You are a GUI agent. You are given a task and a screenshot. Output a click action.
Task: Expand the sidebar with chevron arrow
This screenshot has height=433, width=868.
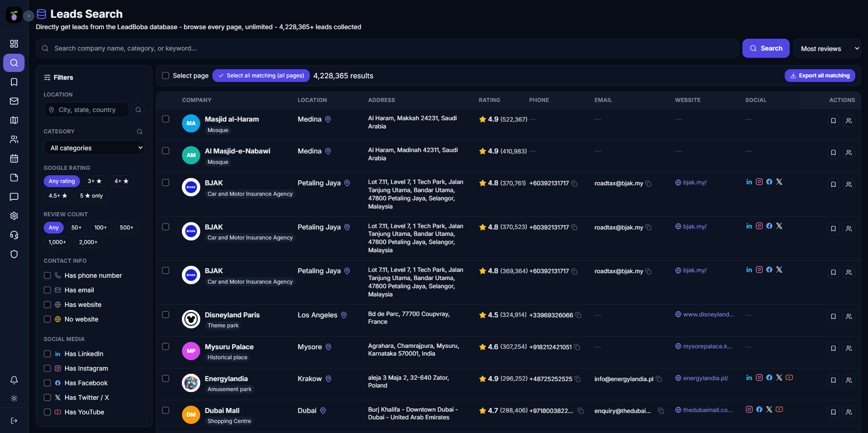29,16
